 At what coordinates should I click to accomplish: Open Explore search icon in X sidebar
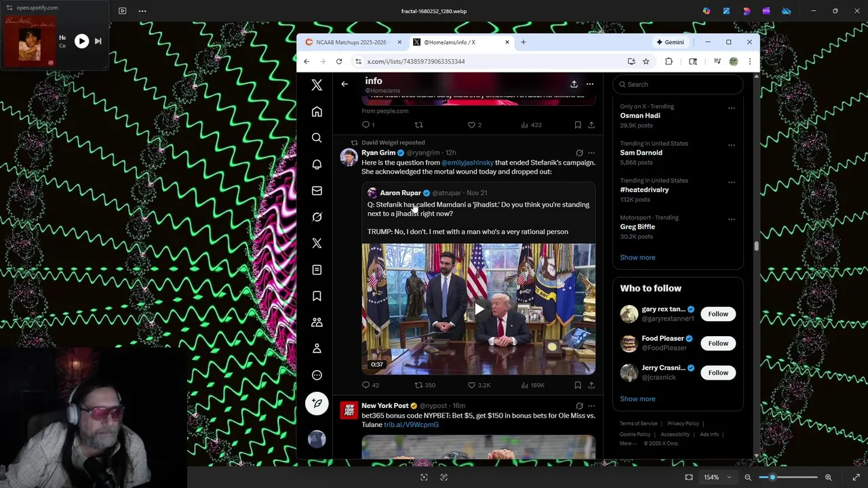(317, 138)
